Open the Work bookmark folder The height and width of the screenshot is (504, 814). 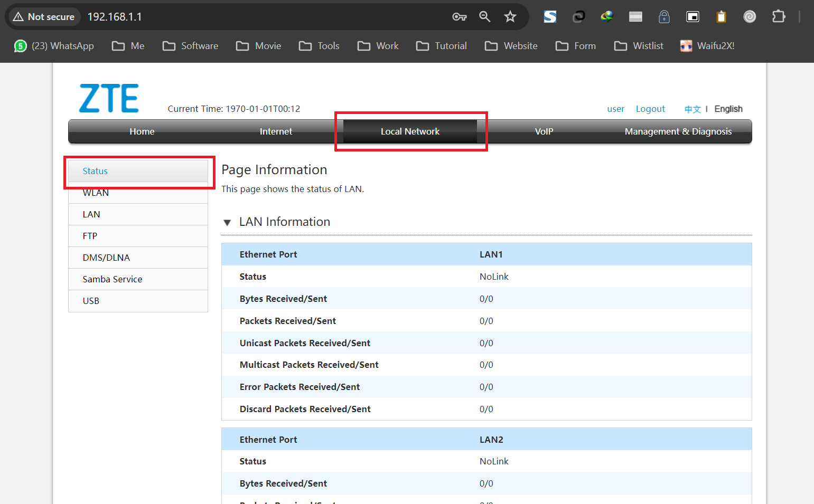pyautogui.click(x=378, y=46)
